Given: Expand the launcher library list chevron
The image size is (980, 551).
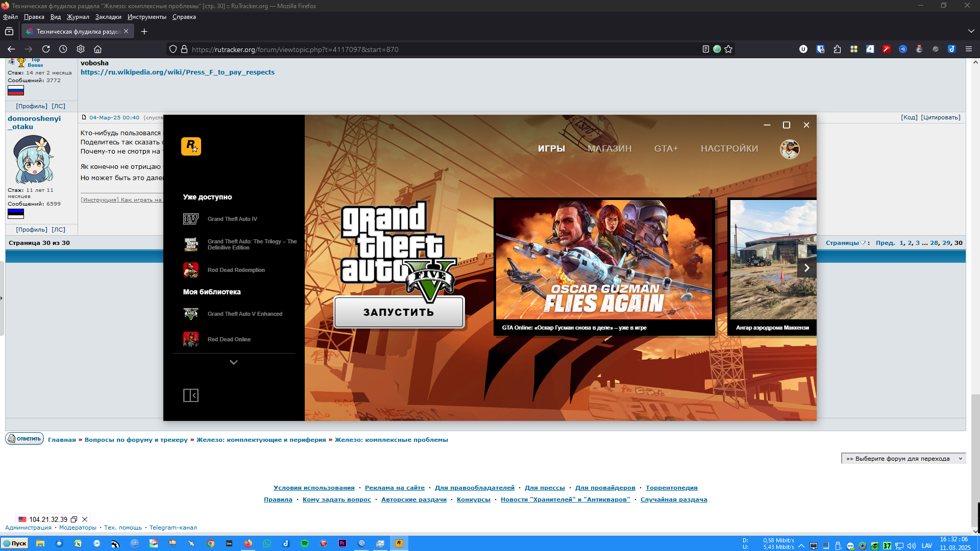Looking at the screenshot, I should click(x=234, y=362).
